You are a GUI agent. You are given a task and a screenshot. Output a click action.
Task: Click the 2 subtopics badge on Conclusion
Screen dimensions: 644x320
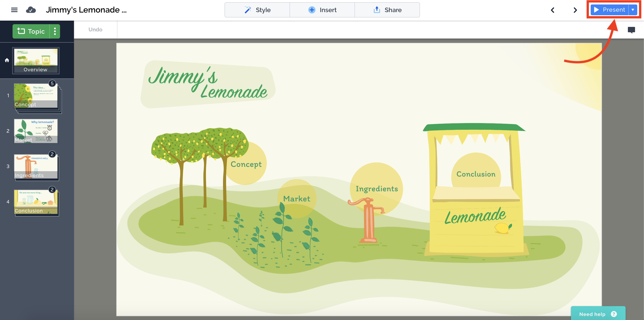[52, 190]
